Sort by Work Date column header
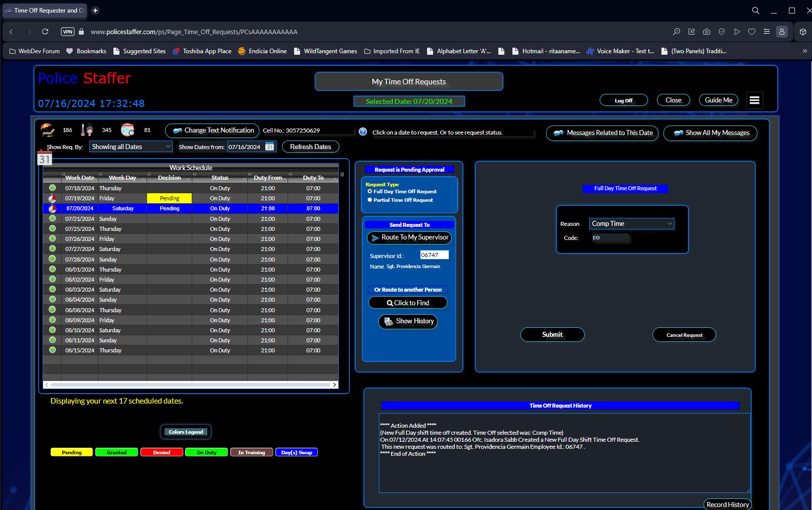 click(80, 178)
